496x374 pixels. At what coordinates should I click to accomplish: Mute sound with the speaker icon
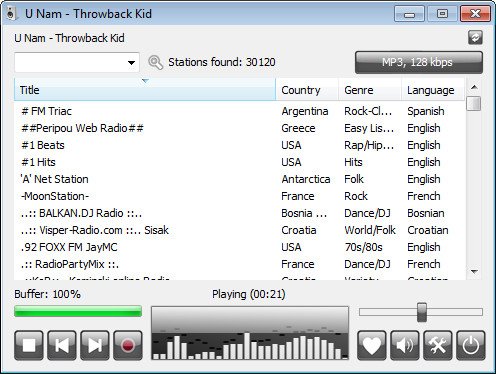point(405,345)
